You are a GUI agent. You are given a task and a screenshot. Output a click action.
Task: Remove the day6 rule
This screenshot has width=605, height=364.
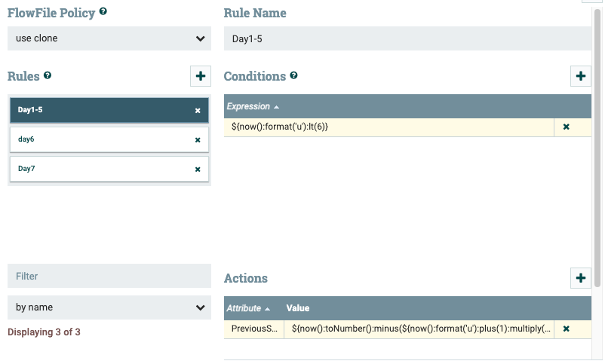point(198,140)
